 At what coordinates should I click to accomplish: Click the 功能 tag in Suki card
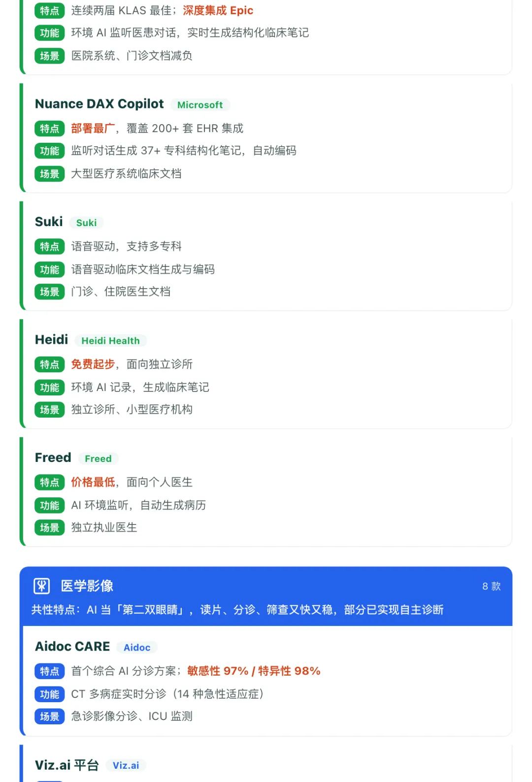pyautogui.click(x=50, y=269)
